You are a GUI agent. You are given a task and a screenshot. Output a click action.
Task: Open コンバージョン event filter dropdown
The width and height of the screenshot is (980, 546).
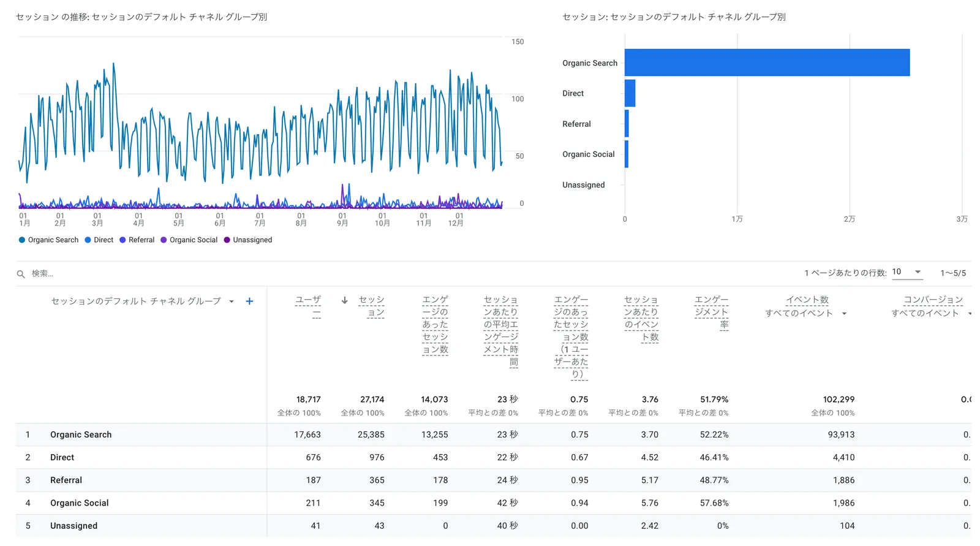coord(969,314)
